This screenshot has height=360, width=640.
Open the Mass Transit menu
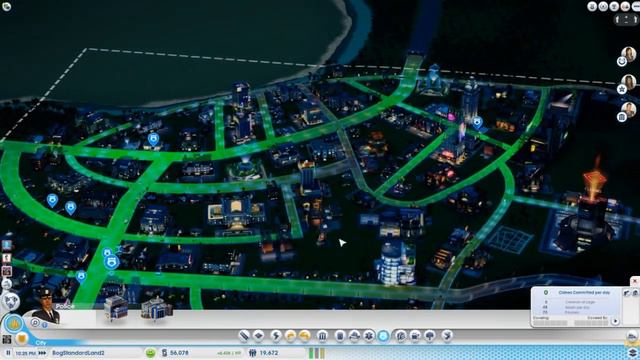pyautogui.click(x=415, y=336)
